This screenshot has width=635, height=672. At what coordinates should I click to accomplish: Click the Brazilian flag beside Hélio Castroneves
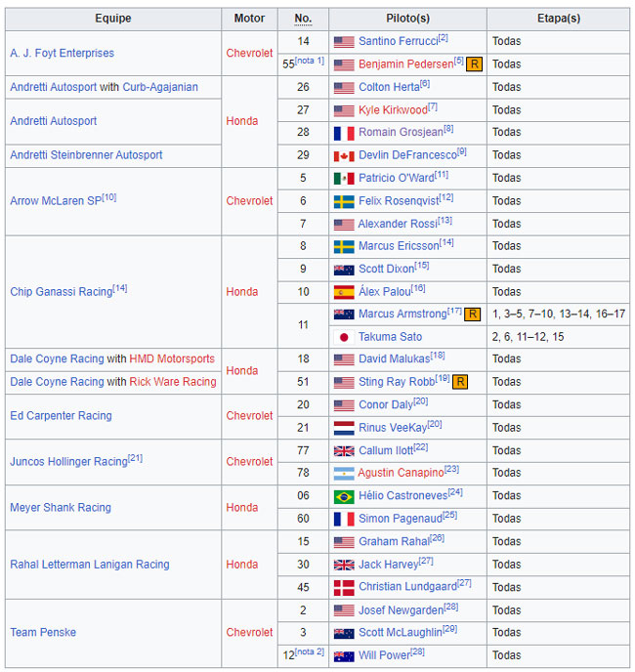(344, 497)
